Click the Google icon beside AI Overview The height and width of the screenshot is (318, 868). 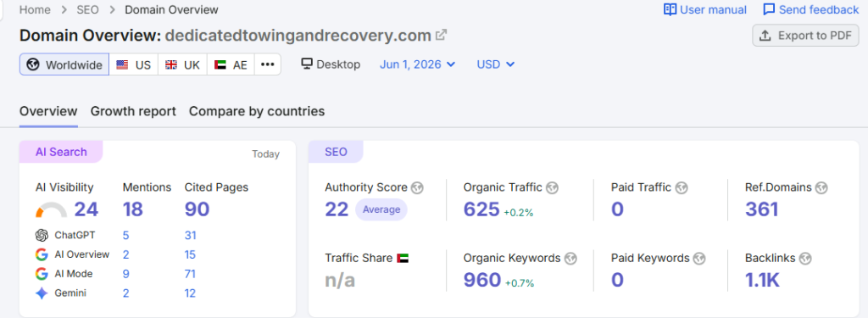pos(42,255)
